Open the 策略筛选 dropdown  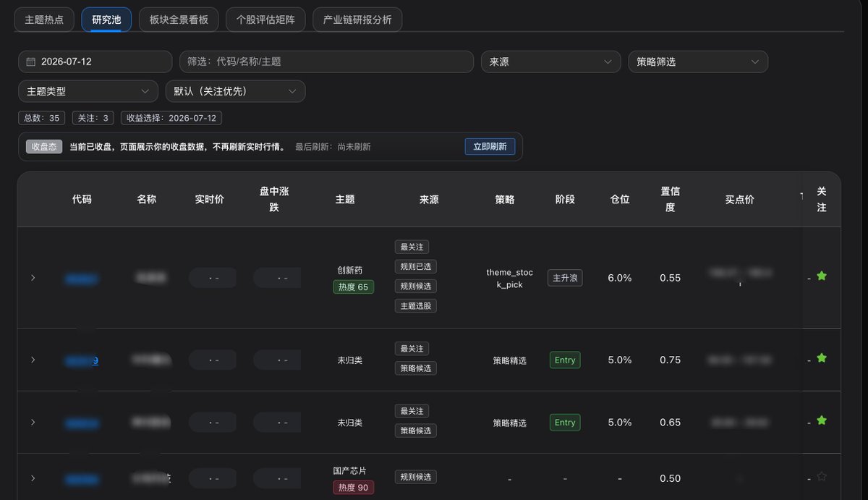(x=698, y=62)
